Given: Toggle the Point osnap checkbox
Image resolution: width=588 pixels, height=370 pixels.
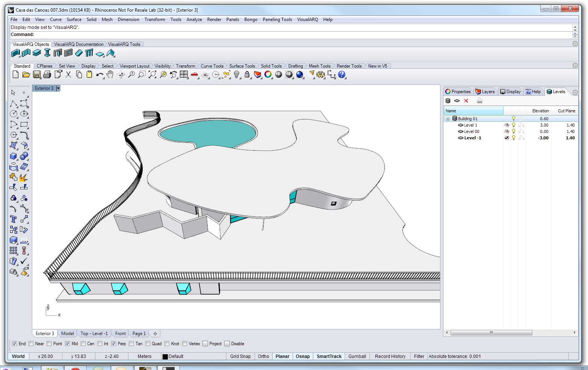Looking at the screenshot, I should coord(49,343).
